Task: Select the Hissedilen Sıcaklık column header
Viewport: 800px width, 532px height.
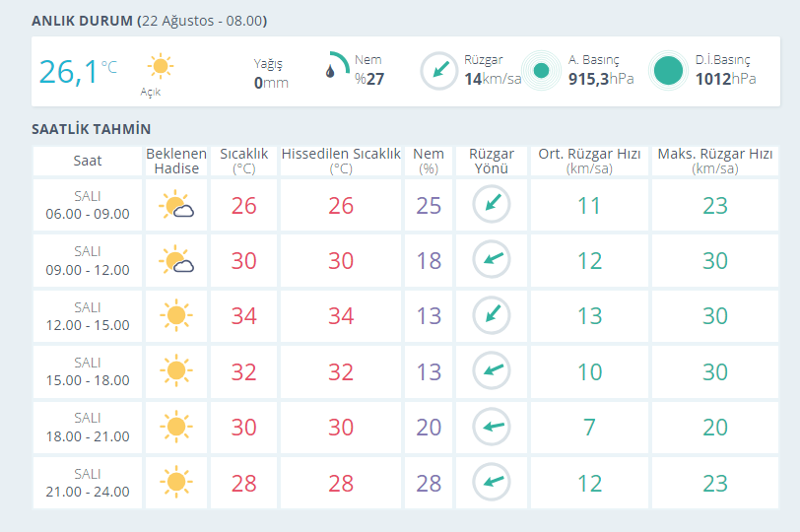Action: pyautogui.click(x=341, y=162)
